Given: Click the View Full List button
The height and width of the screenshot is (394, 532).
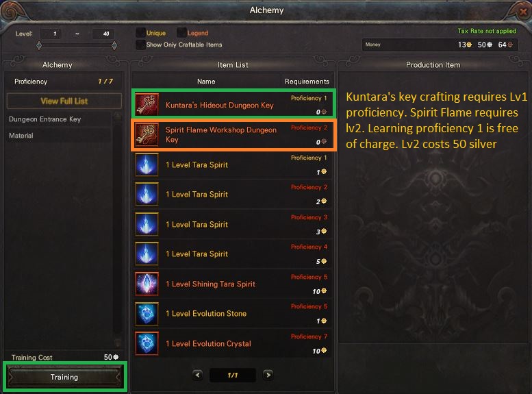Looking at the screenshot, I should [x=64, y=101].
